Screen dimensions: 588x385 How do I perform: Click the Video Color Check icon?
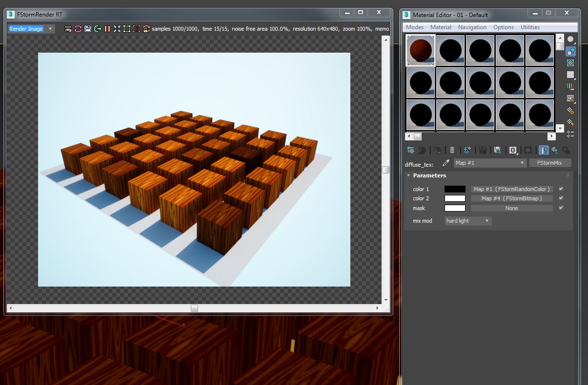pos(570,86)
